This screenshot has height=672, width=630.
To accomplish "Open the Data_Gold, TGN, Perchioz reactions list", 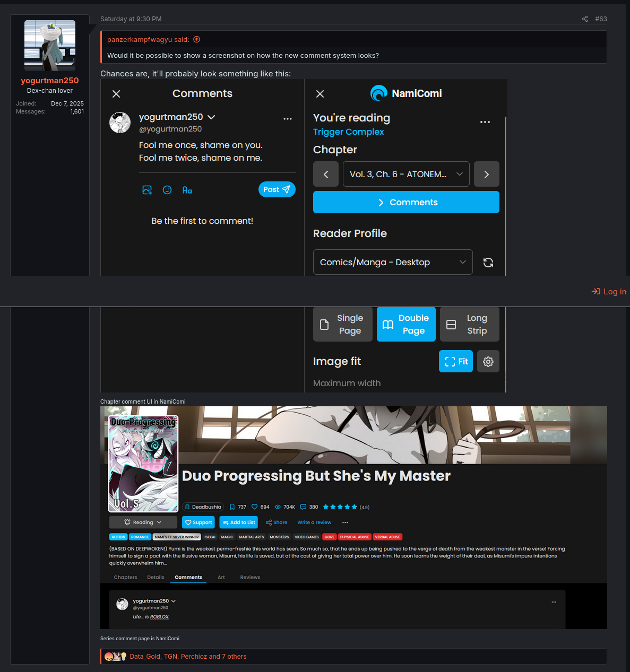I will click(188, 657).
